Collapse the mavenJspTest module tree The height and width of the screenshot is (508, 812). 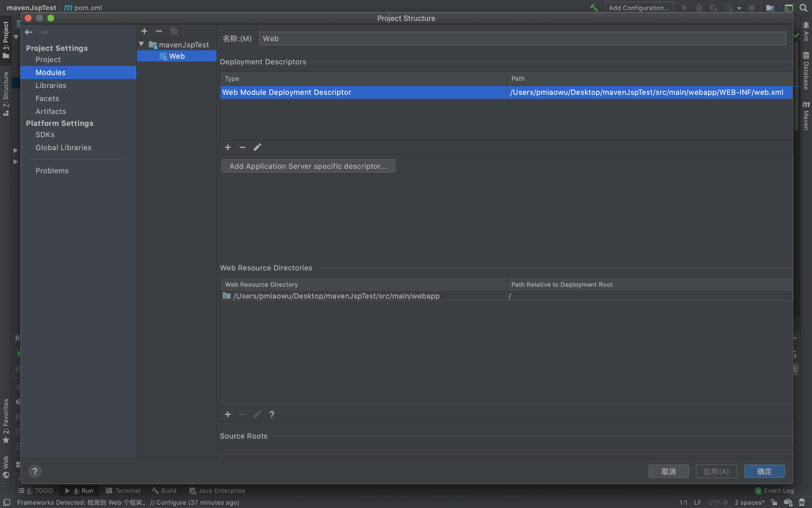coord(142,44)
